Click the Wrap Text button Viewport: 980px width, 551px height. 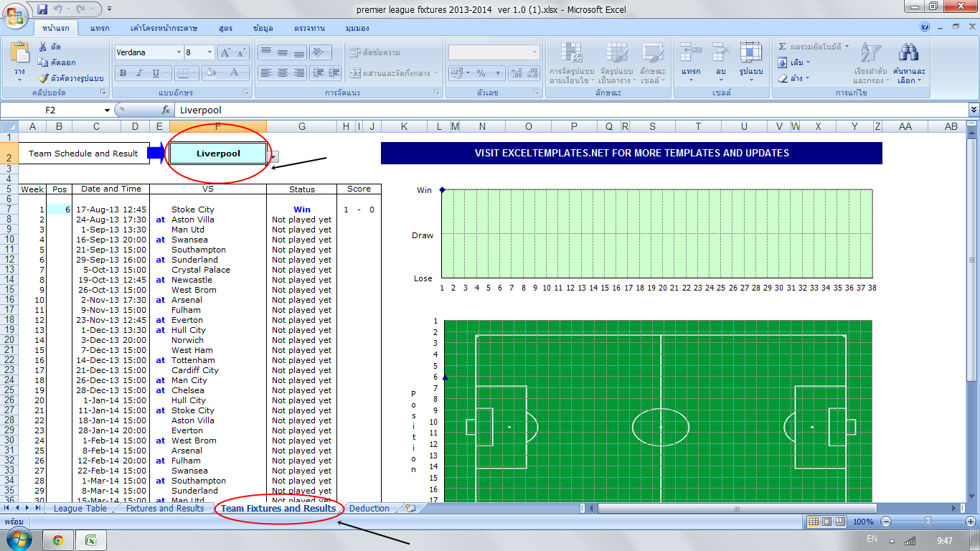click(x=375, y=52)
